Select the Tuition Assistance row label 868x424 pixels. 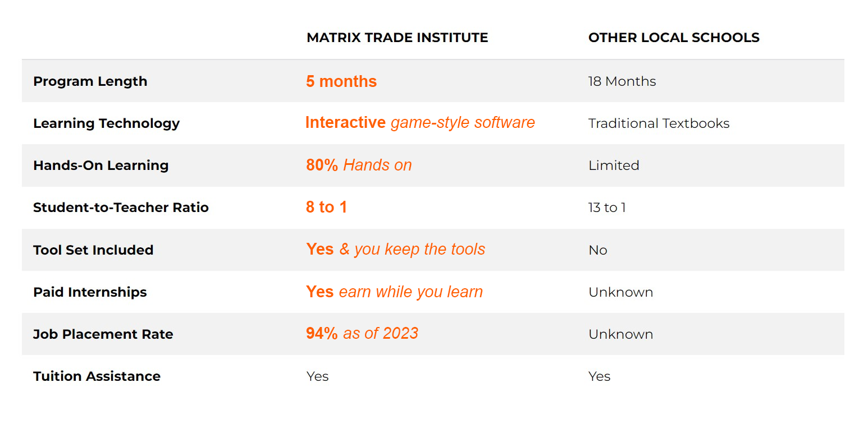point(97,376)
